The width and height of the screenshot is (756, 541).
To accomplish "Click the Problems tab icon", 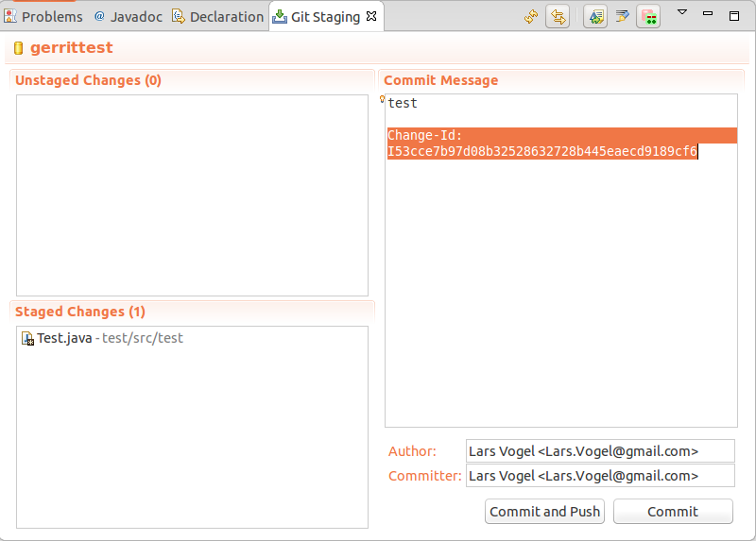I will tap(10, 16).
